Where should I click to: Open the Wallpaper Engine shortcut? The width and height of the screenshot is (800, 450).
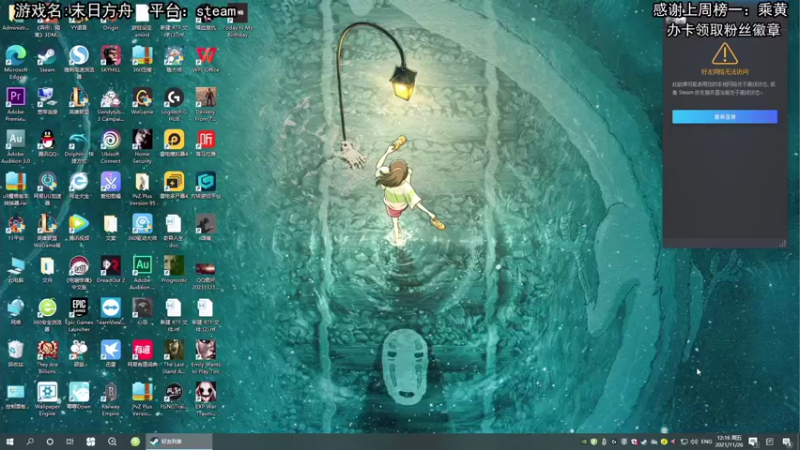click(x=47, y=392)
